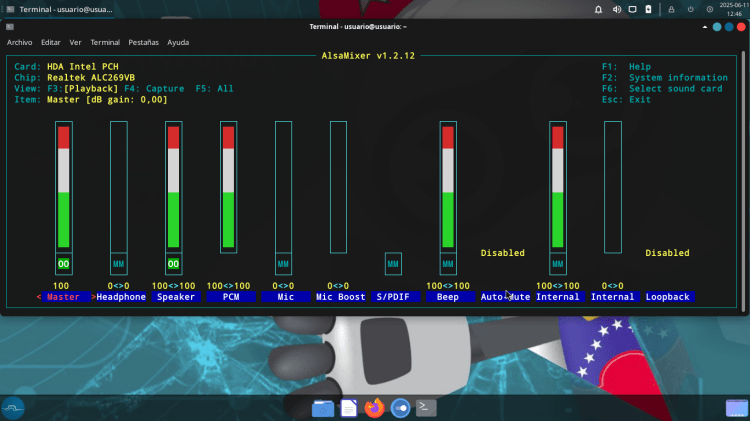The image size is (750, 421).
Task: Click the volume speaker icon in panel
Action: (x=616, y=9)
